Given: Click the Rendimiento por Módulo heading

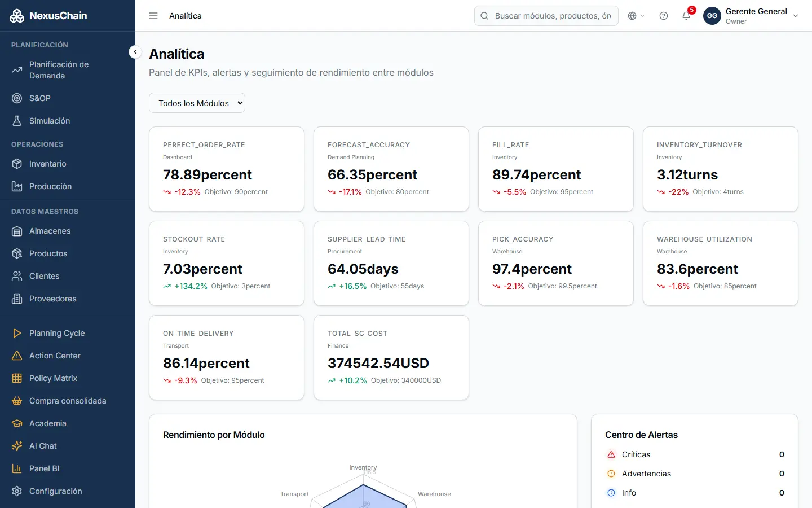Looking at the screenshot, I should (214, 435).
